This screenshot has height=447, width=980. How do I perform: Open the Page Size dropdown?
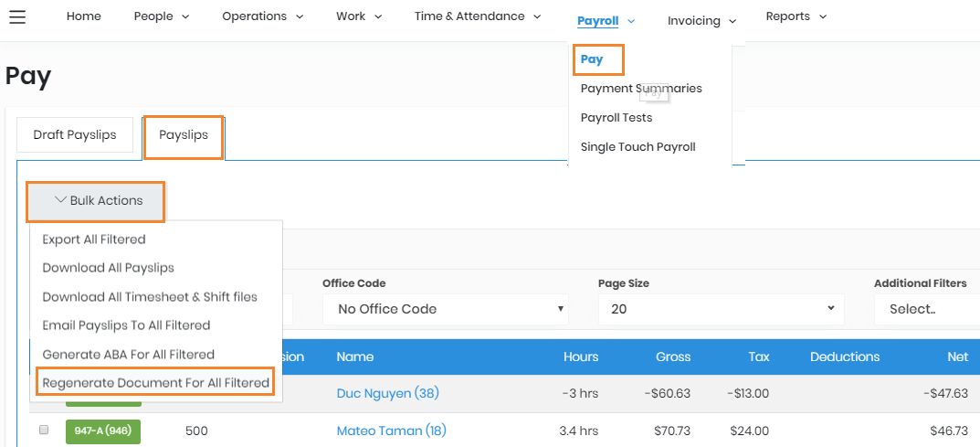click(x=721, y=309)
